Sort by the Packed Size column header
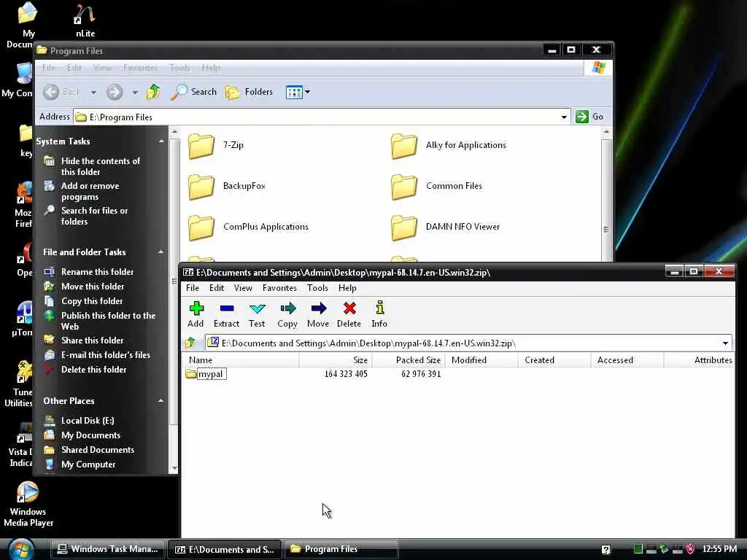The width and height of the screenshot is (747, 560). 409,360
